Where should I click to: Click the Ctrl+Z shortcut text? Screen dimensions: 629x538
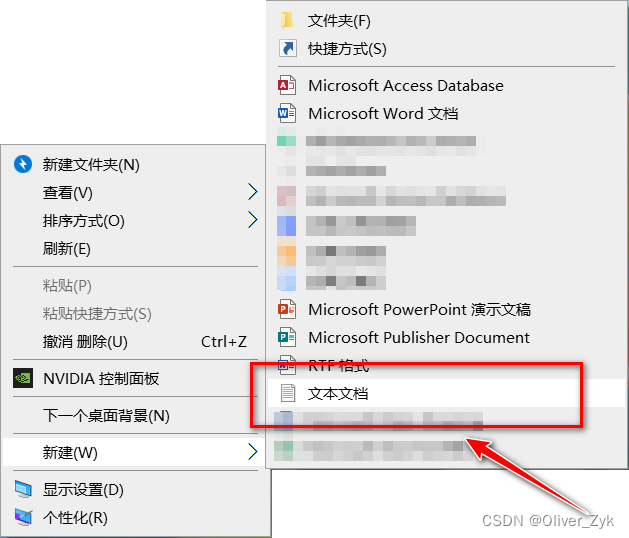[224, 342]
